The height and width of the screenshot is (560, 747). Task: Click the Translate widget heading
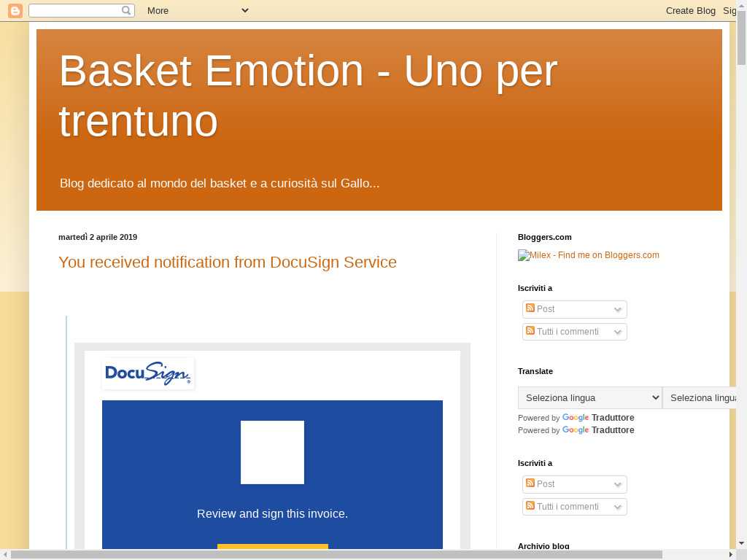pos(535,371)
